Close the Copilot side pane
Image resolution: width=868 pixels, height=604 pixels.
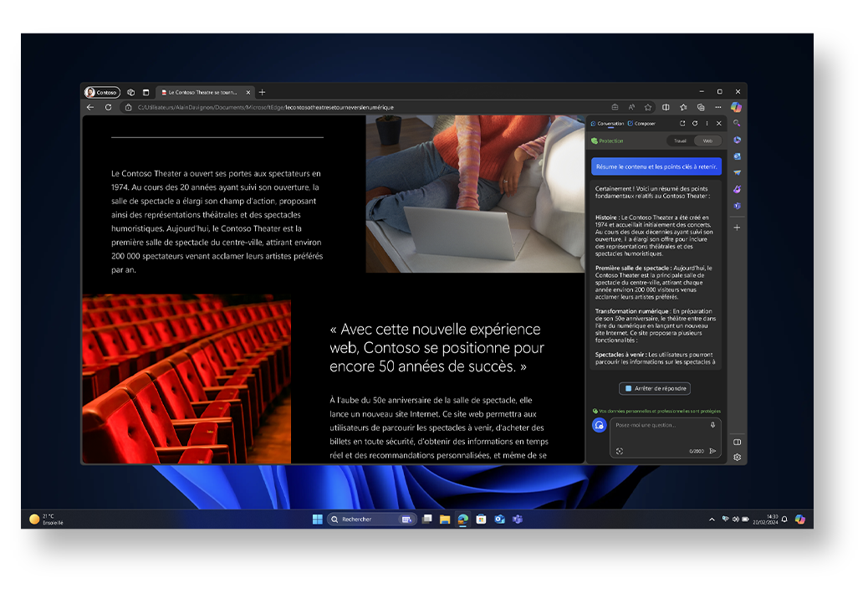coord(719,124)
